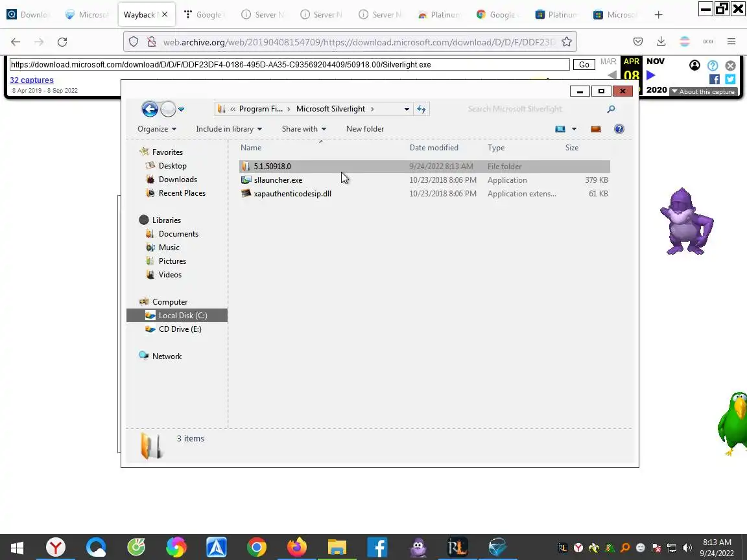Sort by the Name column header
747x560 pixels.
pos(250,148)
